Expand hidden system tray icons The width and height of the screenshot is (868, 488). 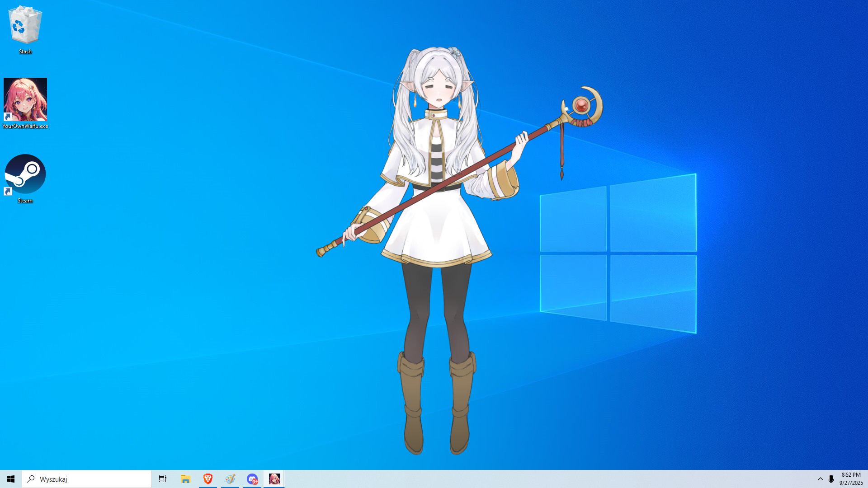pos(820,479)
